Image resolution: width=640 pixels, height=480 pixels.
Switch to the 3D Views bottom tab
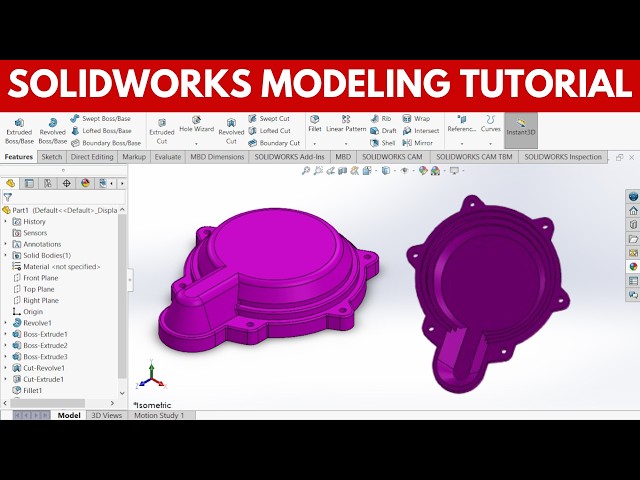(x=107, y=415)
